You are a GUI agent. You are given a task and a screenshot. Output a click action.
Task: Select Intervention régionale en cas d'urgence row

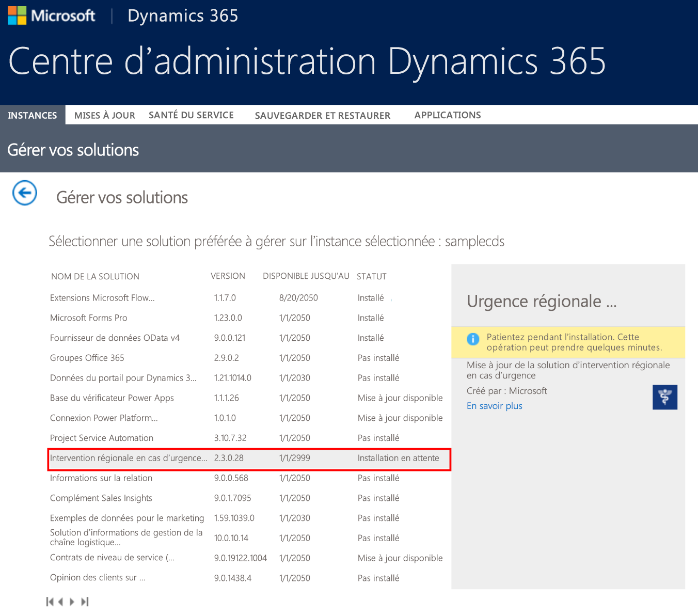pyautogui.click(x=249, y=459)
